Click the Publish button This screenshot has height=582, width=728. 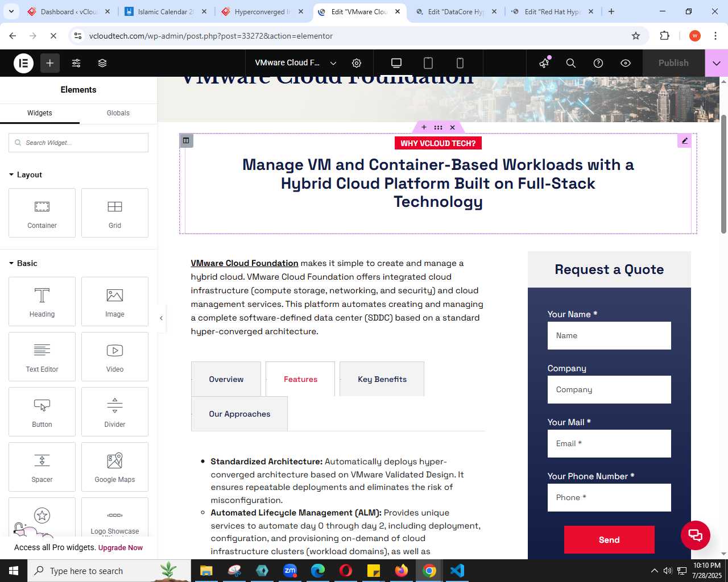point(673,63)
